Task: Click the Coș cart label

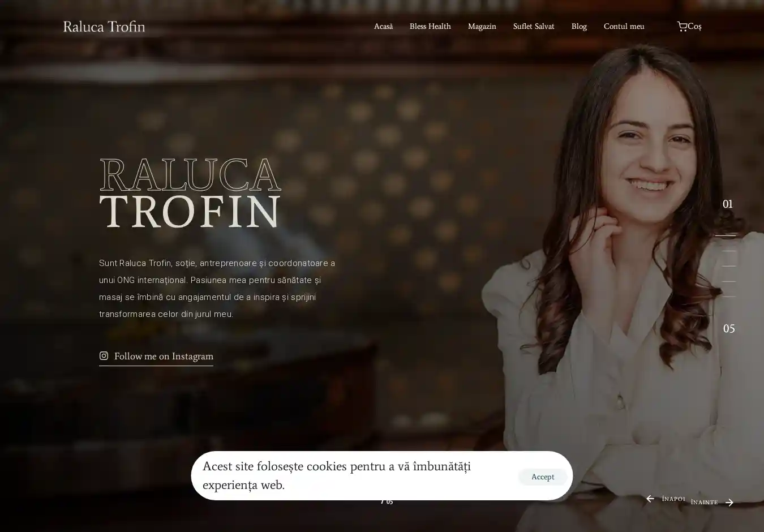Action: pyautogui.click(x=694, y=27)
